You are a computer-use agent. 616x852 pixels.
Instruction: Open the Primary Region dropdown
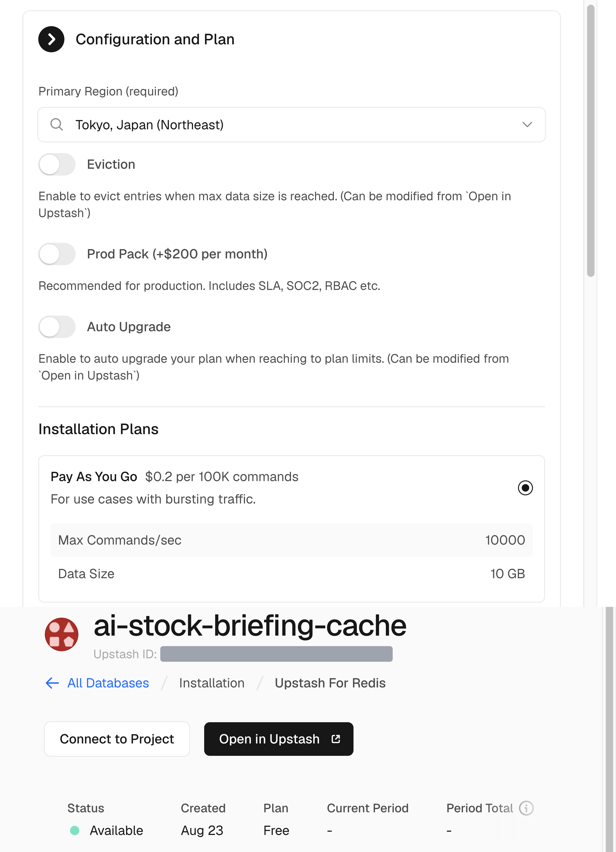[x=291, y=125]
